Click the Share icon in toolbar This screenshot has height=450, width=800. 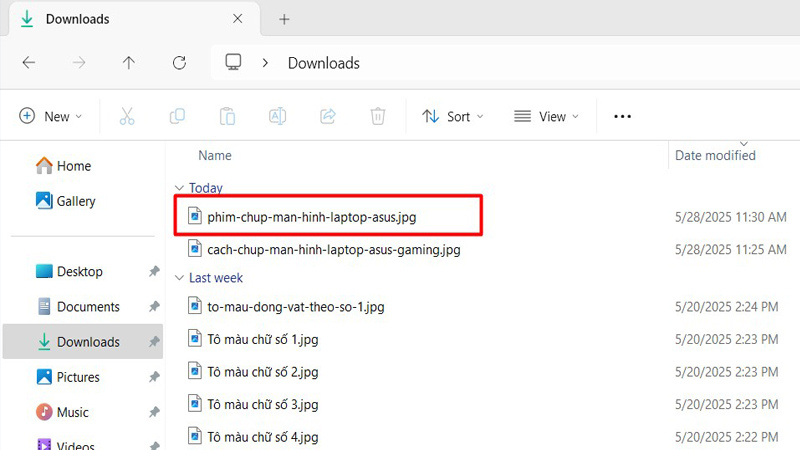click(328, 116)
